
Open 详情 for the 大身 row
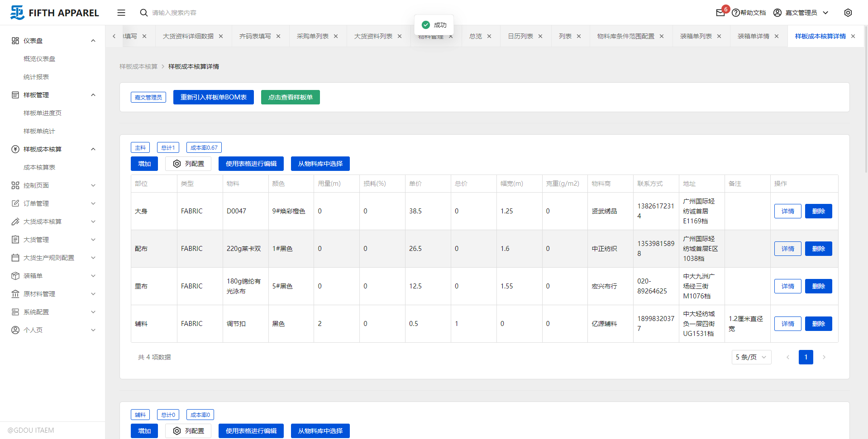tap(788, 211)
